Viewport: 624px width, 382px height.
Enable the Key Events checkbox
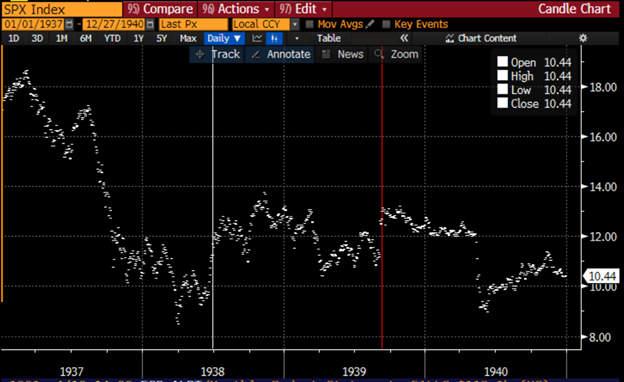pos(386,24)
